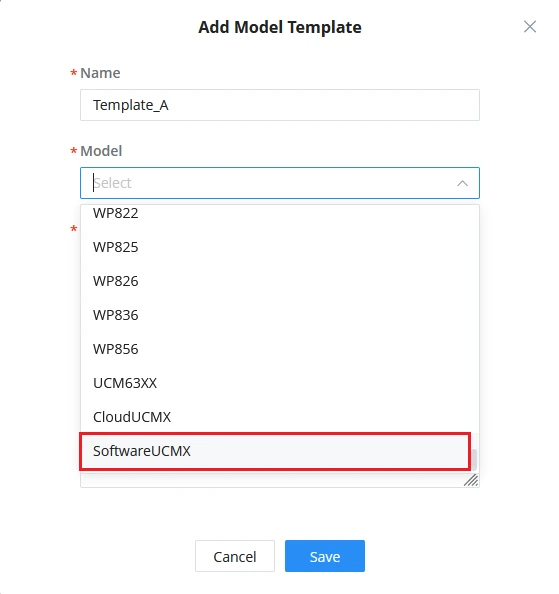Collapse the Model dropdown using the chevron arrow
This screenshot has width=559, height=594.
(462, 183)
